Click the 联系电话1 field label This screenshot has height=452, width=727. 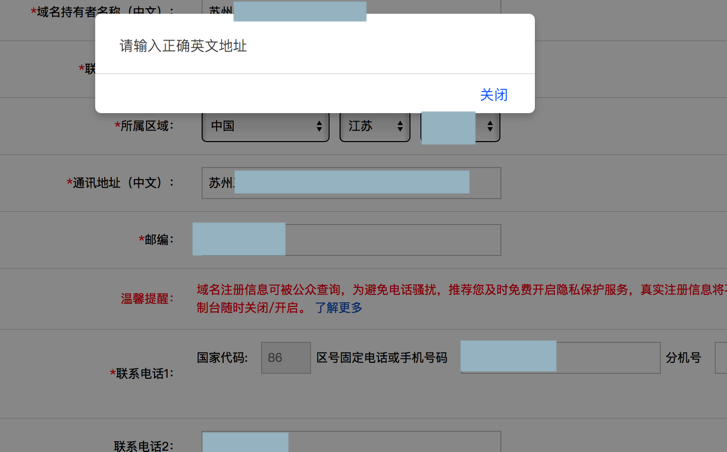(141, 373)
